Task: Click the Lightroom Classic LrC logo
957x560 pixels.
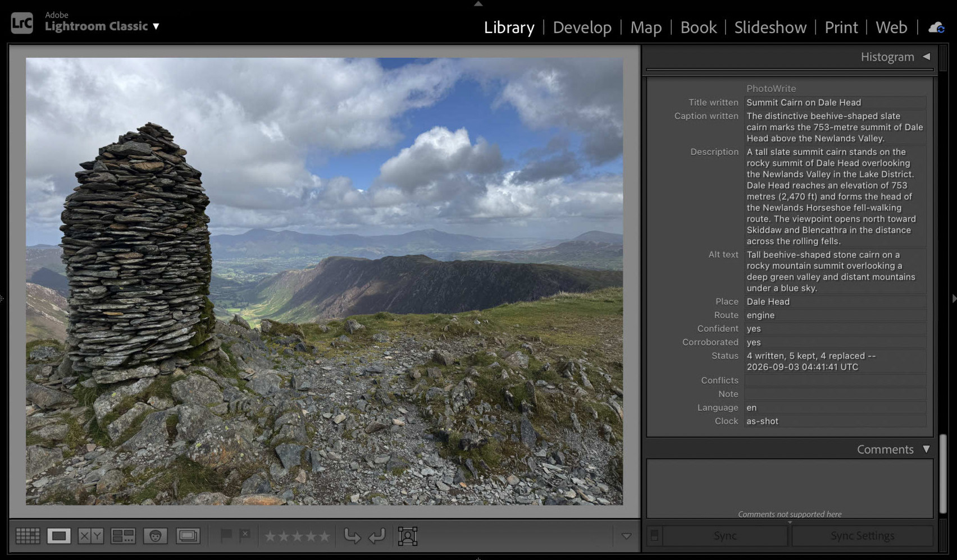Action: pyautogui.click(x=22, y=23)
